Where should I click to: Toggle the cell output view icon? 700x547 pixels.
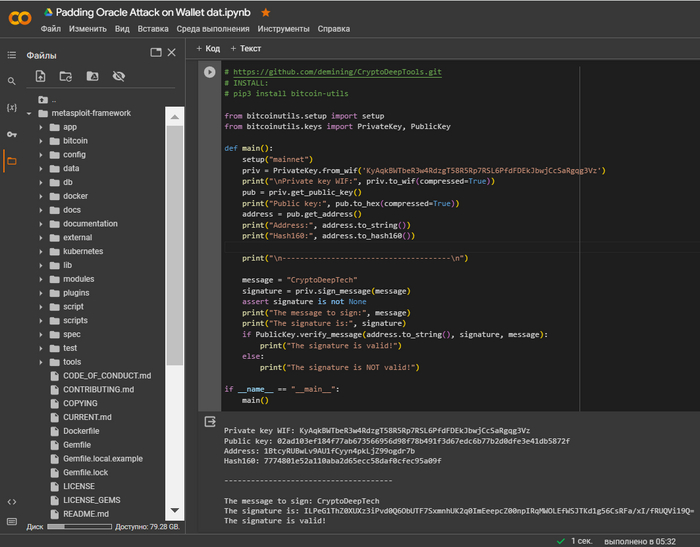tap(209, 423)
